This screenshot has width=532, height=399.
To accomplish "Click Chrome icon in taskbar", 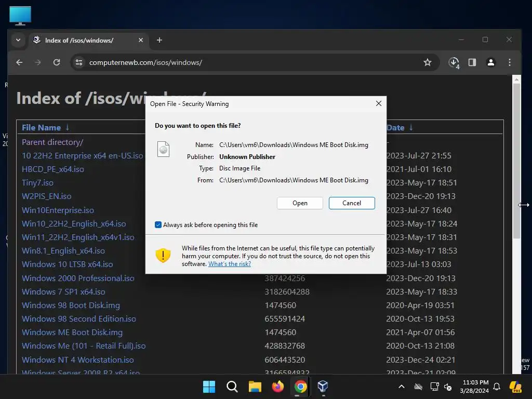I will click(301, 387).
